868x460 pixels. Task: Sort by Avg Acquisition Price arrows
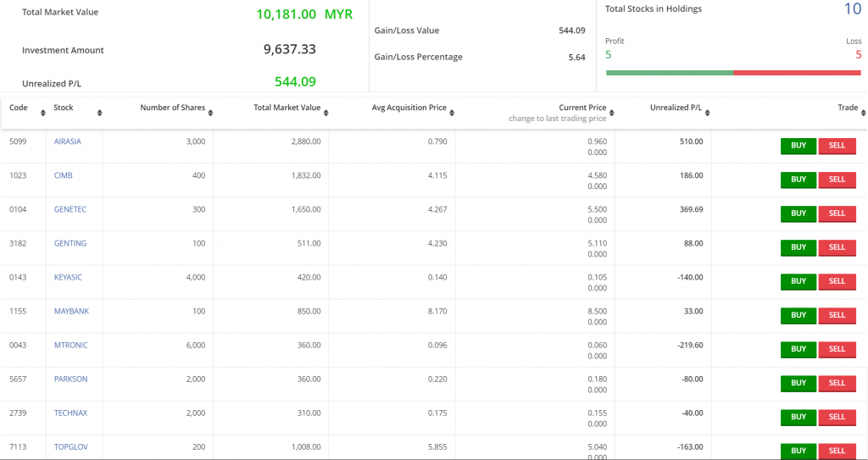(x=452, y=113)
